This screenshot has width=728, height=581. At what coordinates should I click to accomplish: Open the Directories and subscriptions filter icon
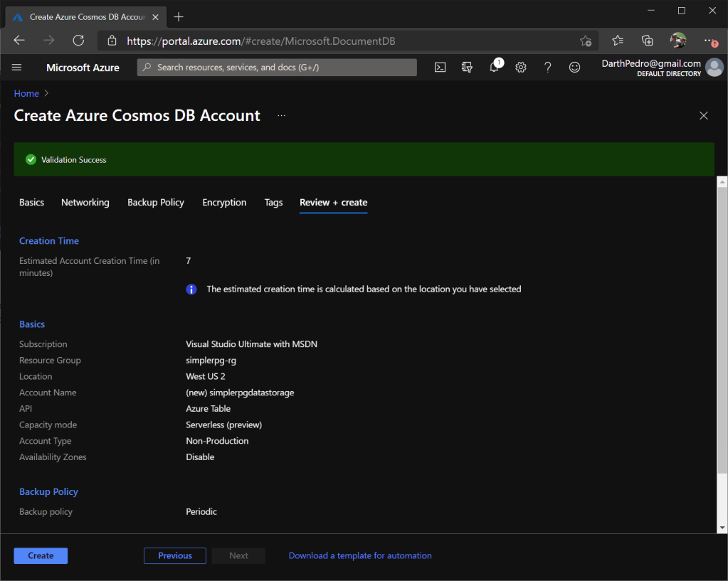click(467, 68)
